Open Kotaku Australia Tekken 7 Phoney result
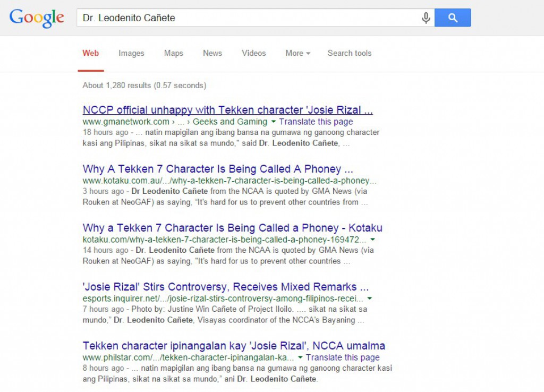 (x=217, y=169)
